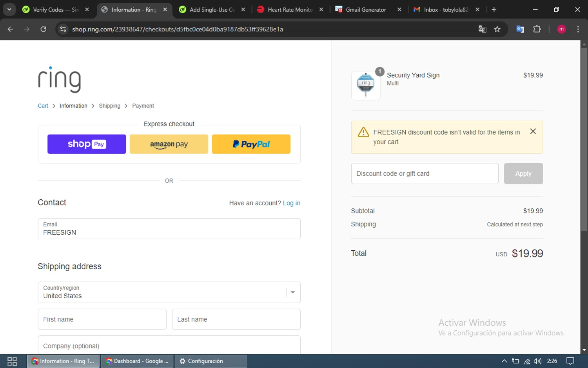588x368 pixels.
Task: Open the Google Translate extension icon
Action: pos(520,29)
